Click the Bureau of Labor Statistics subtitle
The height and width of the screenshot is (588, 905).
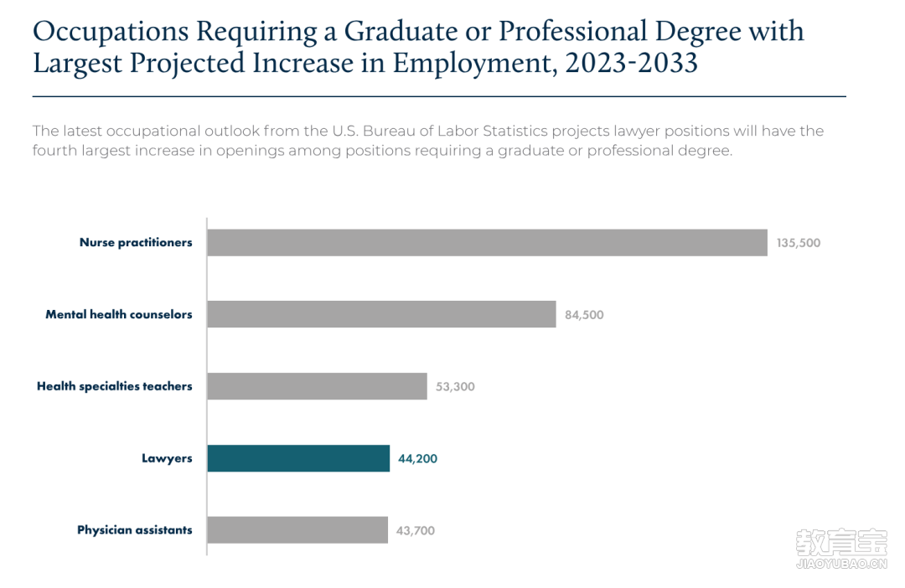coord(427,140)
